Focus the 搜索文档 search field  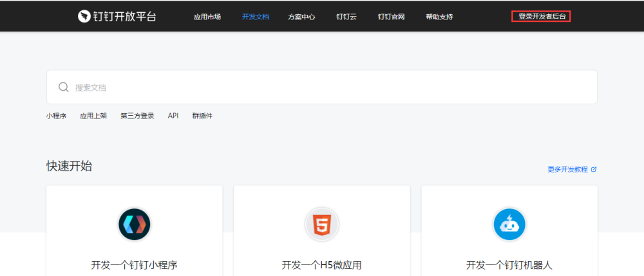click(322, 87)
